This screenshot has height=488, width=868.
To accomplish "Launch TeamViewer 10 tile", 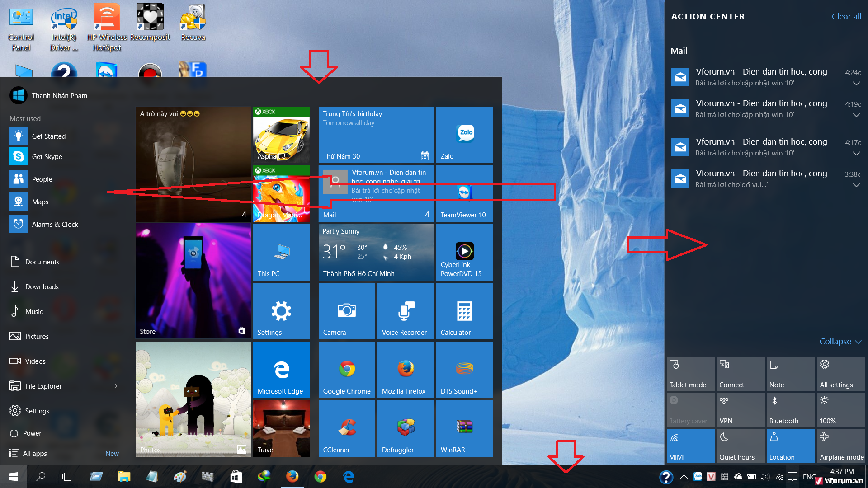I will (464, 193).
